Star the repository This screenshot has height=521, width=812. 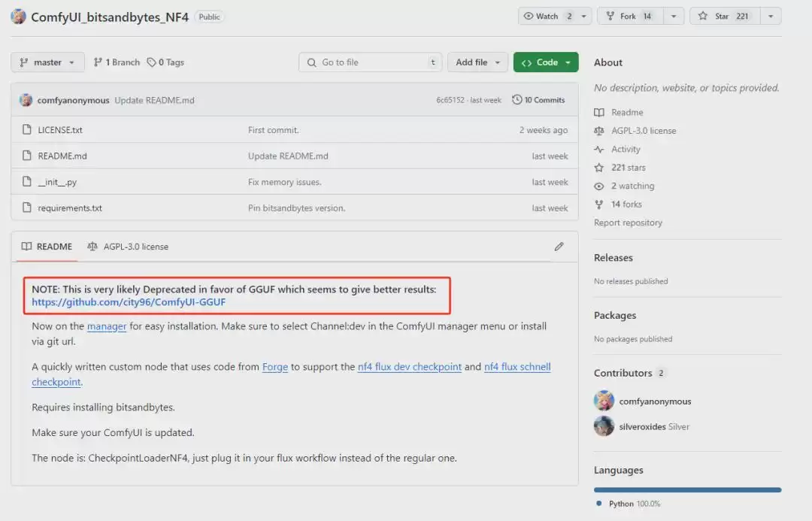(x=725, y=16)
